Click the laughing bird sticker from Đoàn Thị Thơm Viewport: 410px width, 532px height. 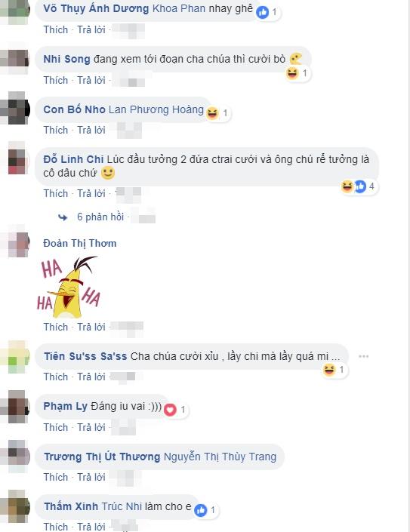[69, 287]
